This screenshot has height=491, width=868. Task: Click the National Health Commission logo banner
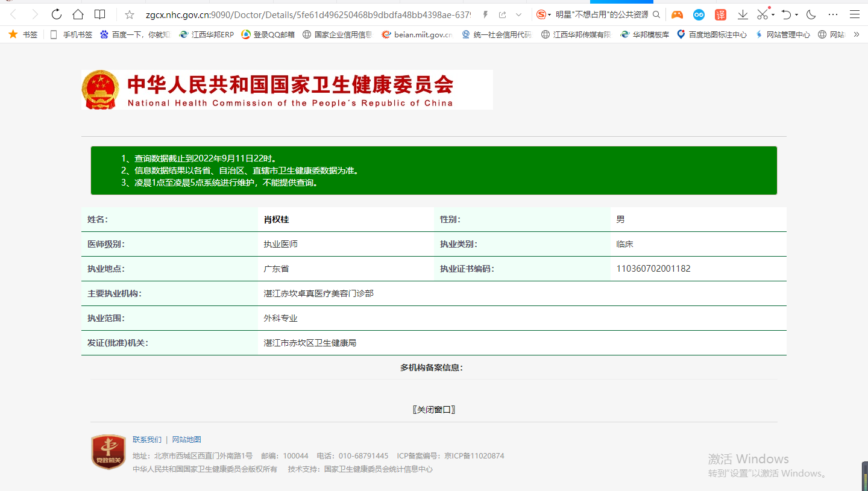point(287,90)
